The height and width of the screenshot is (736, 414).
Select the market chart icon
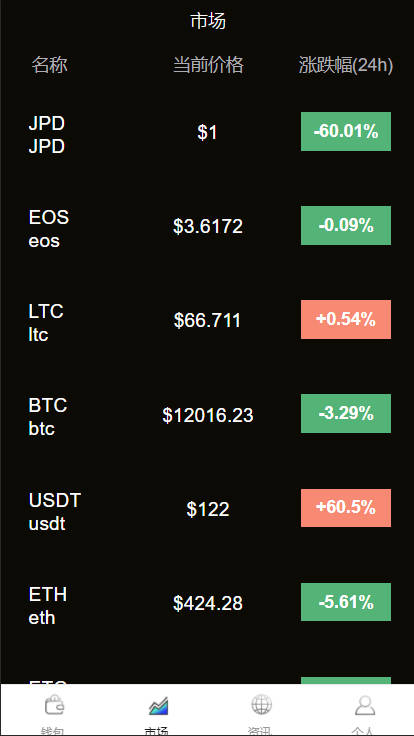pyautogui.click(x=158, y=705)
